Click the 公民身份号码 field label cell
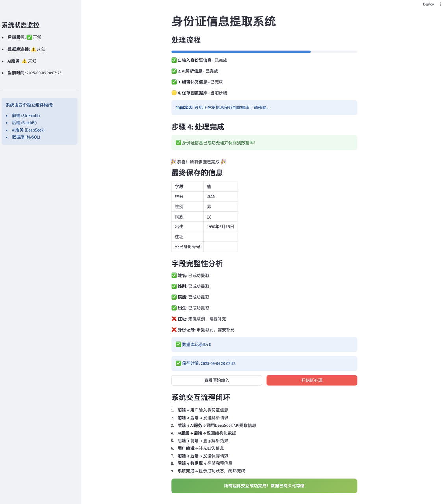This screenshot has height=504, width=445. pyautogui.click(x=187, y=247)
